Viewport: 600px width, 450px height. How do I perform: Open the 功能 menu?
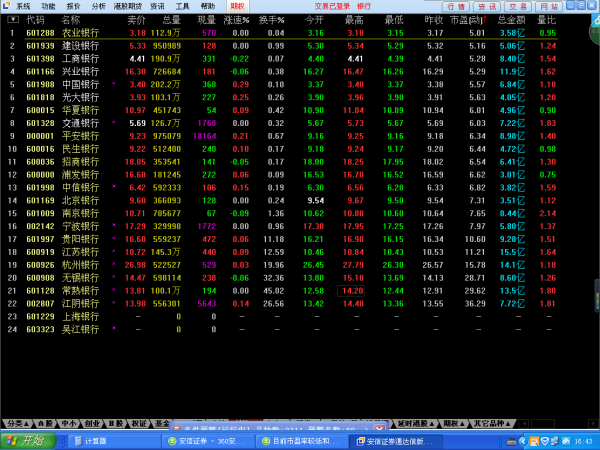coord(48,6)
